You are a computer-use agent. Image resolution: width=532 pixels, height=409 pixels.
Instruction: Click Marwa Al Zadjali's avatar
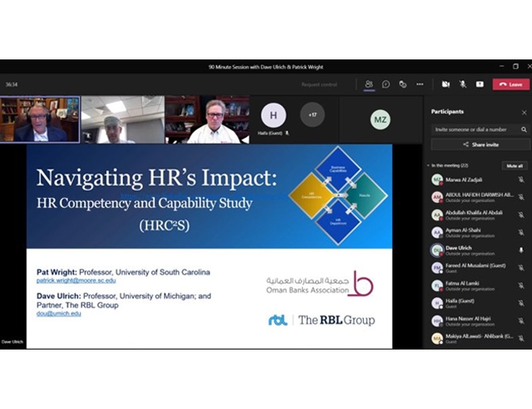[437, 180]
